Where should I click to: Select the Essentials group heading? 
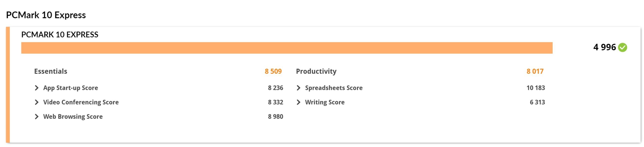tap(51, 71)
